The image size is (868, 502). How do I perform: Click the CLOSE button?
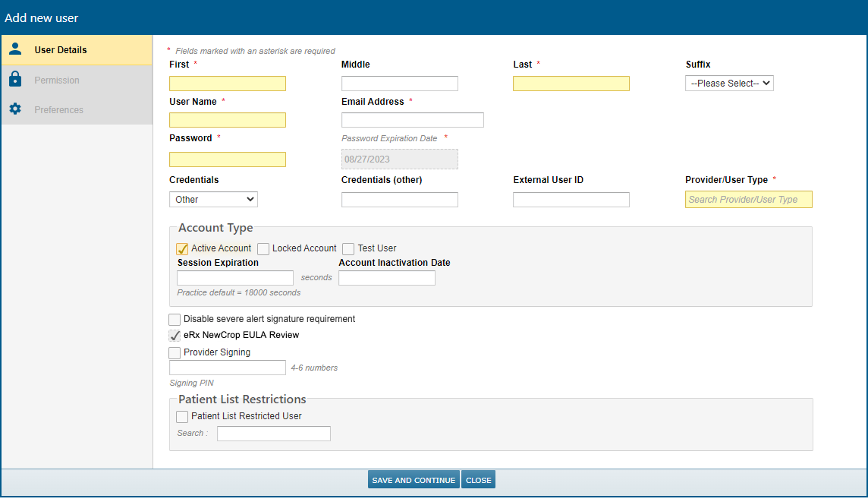pyautogui.click(x=478, y=479)
